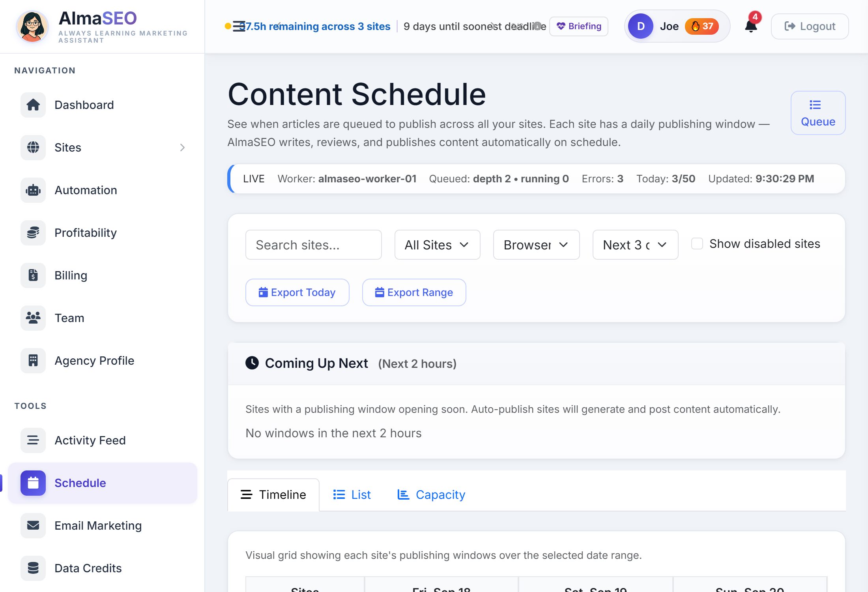Click the clock icon beside Coming Up Next

(x=252, y=363)
